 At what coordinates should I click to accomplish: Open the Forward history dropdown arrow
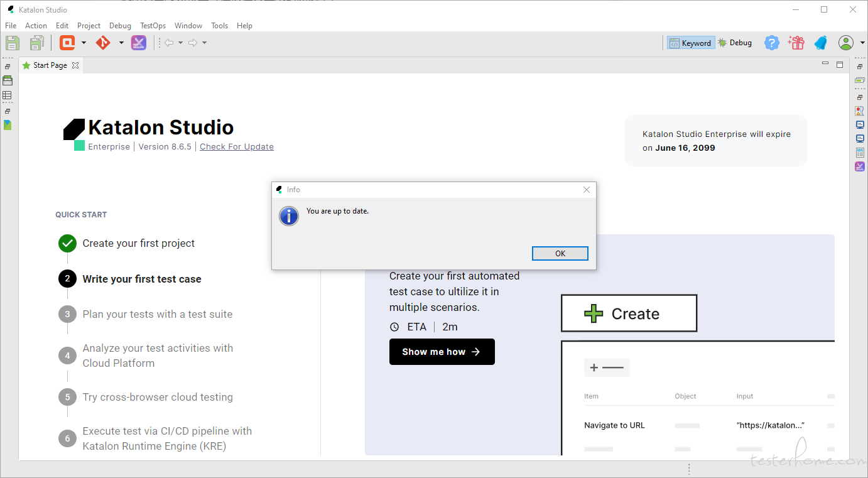204,43
